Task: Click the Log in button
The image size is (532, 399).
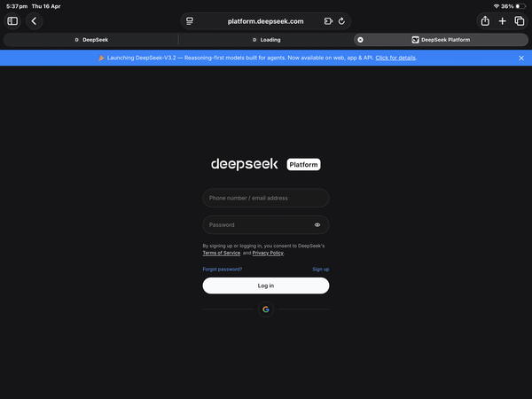Action: (266, 286)
